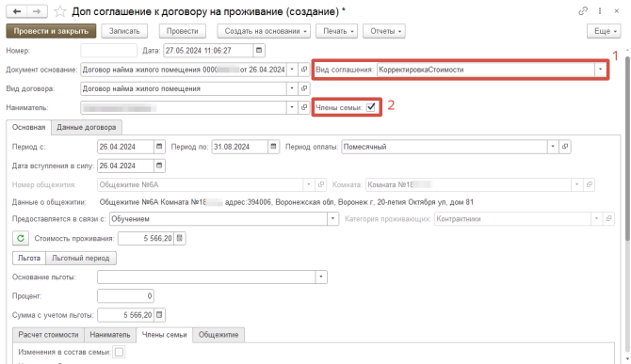
Task: Toggle the Члены семьи checkbox
Action: point(371,107)
